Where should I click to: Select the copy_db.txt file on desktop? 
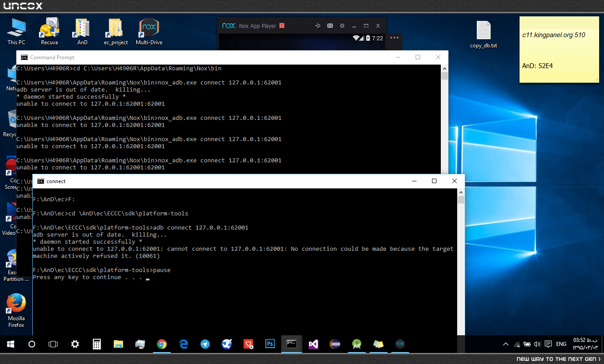[483, 34]
